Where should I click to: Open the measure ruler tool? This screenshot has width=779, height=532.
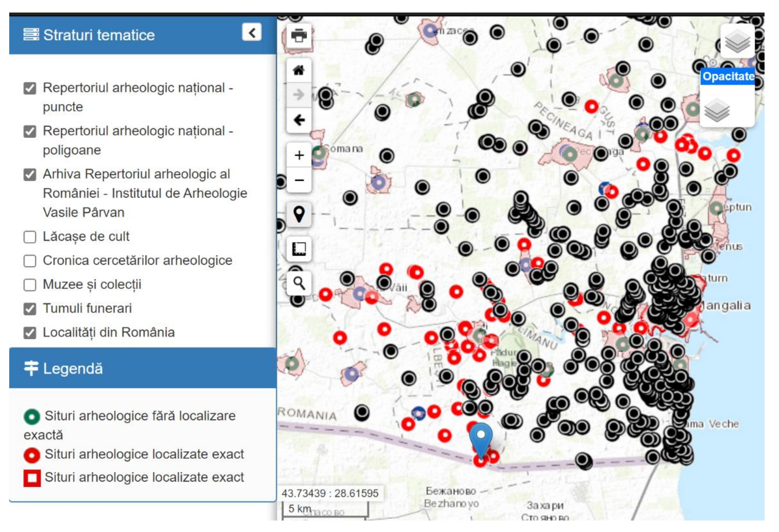tap(299, 249)
